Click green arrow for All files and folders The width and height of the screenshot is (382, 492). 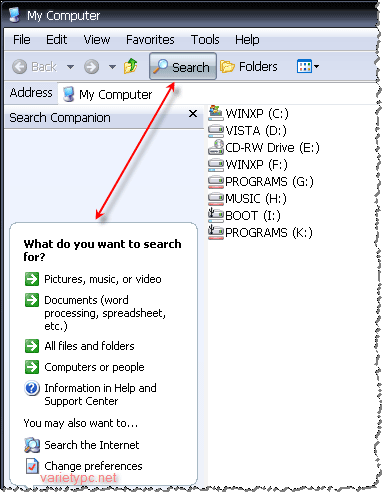[32, 346]
